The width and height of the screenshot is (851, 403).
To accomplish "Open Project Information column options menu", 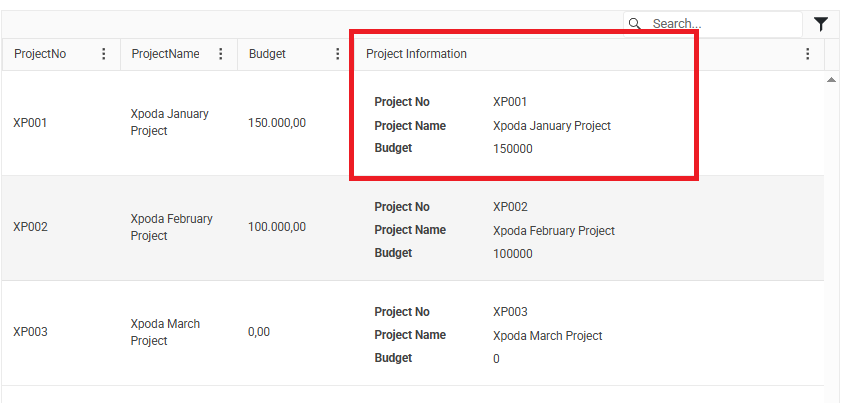I will coord(808,54).
